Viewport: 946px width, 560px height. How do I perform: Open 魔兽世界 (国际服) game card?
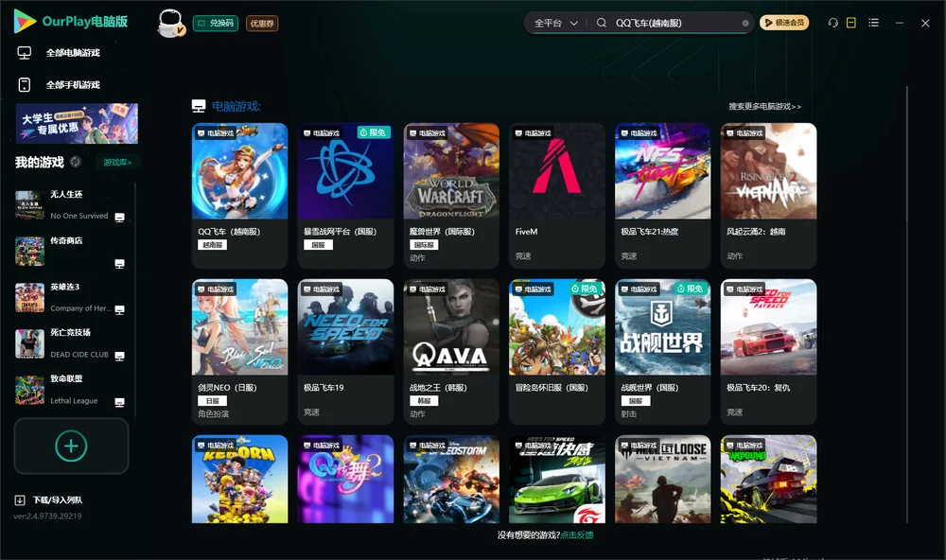pyautogui.click(x=451, y=196)
